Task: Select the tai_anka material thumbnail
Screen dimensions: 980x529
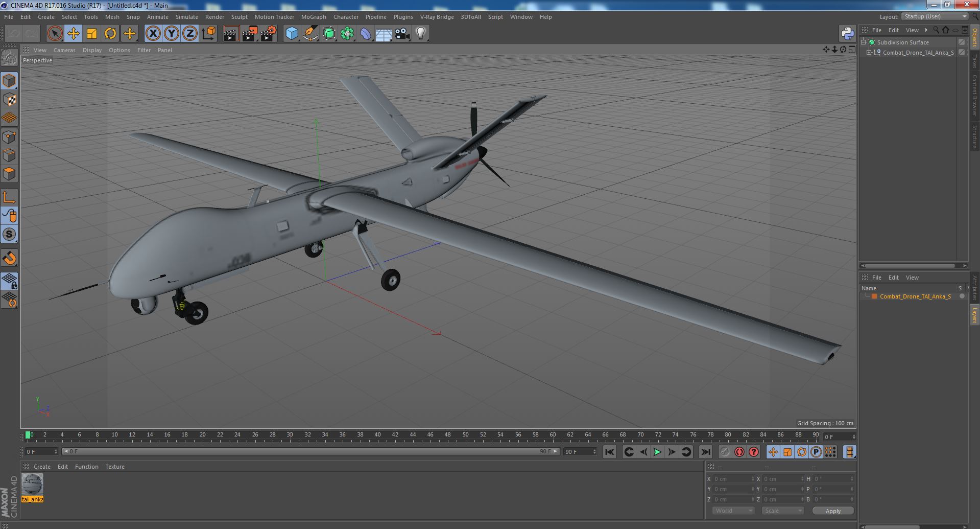Action: click(32, 488)
